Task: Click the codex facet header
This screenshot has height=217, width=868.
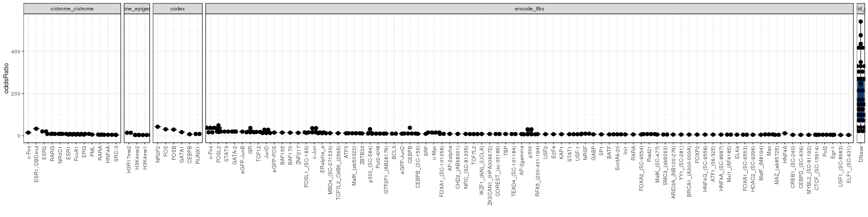Action: [x=178, y=9]
